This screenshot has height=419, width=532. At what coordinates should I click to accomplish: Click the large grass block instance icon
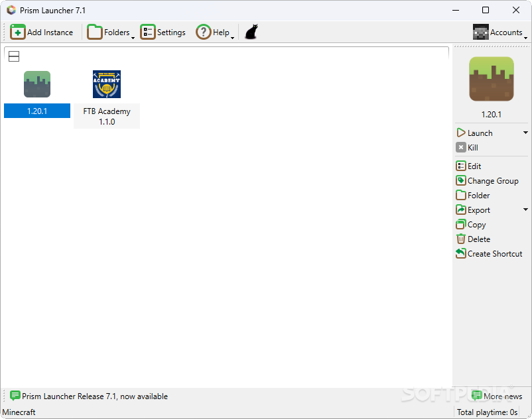pos(492,79)
